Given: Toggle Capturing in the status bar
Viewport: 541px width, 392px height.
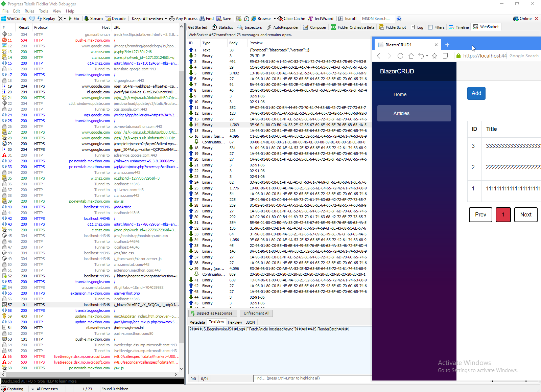Looking at the screenshot, I should 12,389.
